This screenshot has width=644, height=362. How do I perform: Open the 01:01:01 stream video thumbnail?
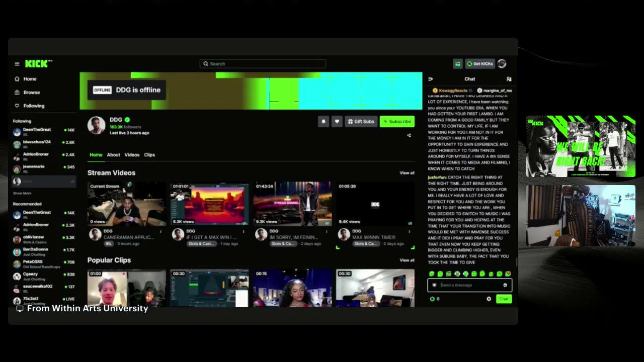(x=209, y=204)
